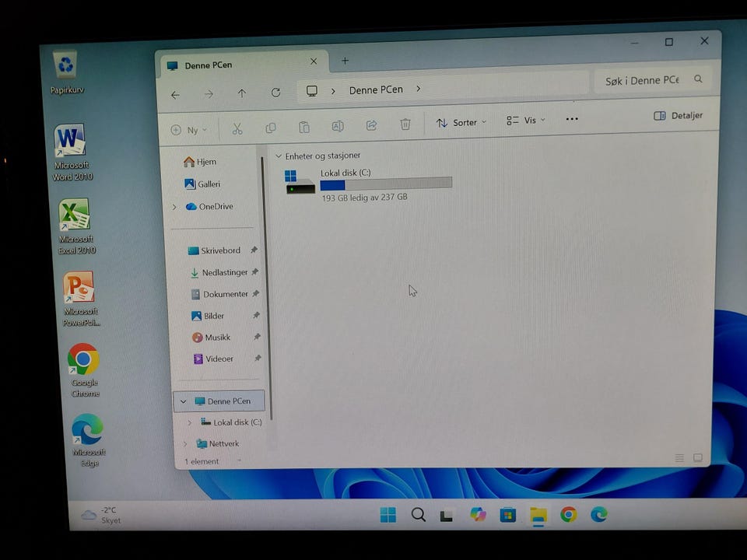This screenshot has width=747, height=560.
Task: Select Google Chrome desktop shortcut
Action: (x=84, y=370)
